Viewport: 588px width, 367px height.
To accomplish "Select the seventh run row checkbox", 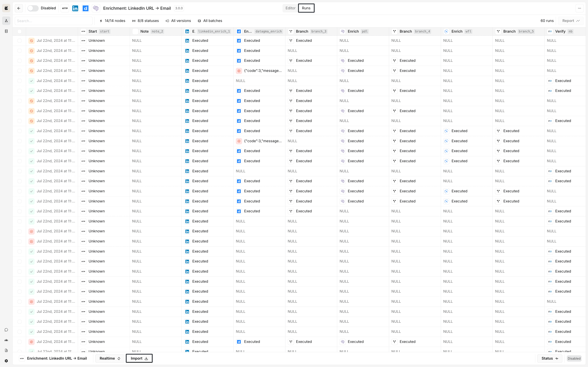I will coord(20,101).
